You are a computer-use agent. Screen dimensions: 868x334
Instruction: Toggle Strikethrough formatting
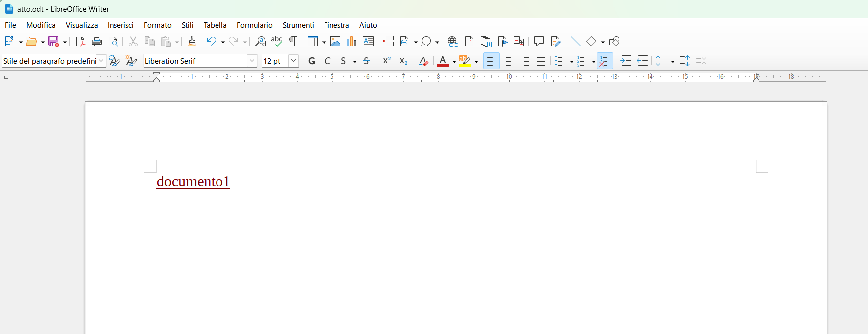tap(366, 61)
